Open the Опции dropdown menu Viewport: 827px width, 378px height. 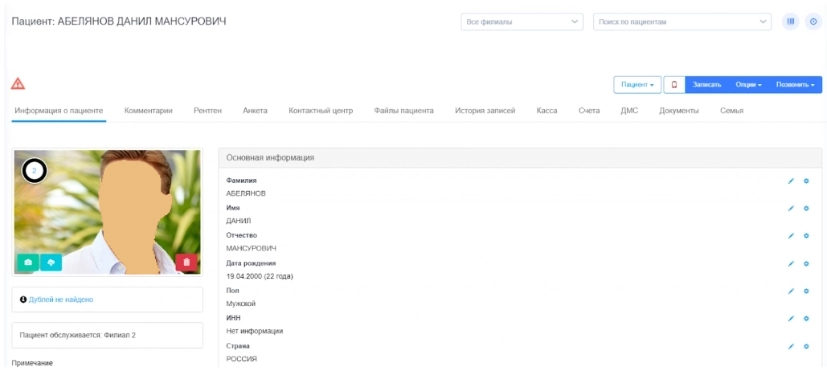pos(748,85)
